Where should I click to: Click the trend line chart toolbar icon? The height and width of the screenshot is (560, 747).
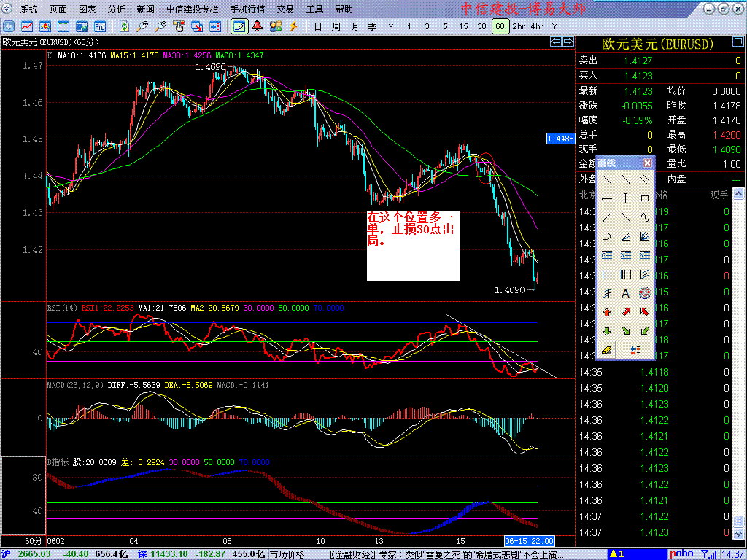(27, 27)
